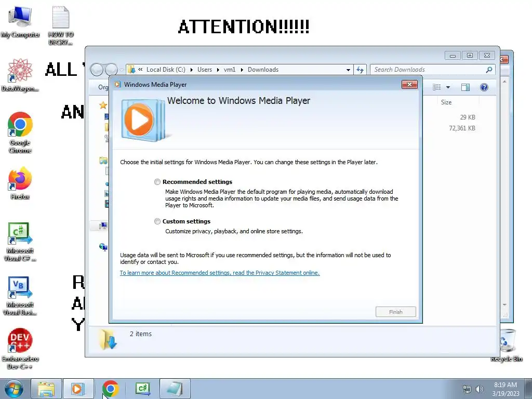Viewport: 532px width, 399px height.
Task: Refresh the Downloads folder address bar
Action: (360, 70)
